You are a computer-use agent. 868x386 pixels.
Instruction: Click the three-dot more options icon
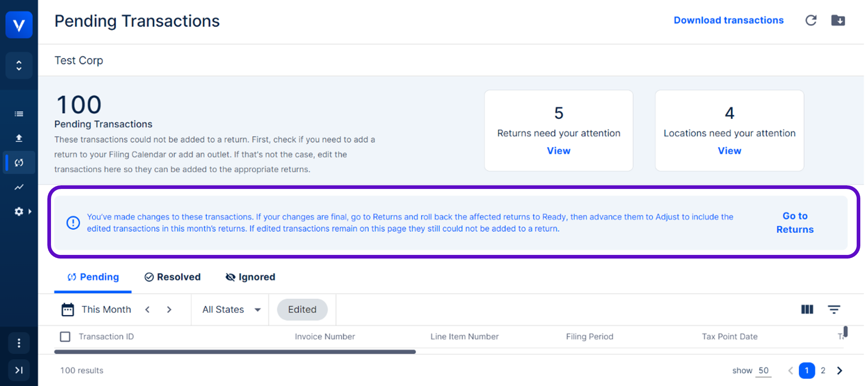19,343
